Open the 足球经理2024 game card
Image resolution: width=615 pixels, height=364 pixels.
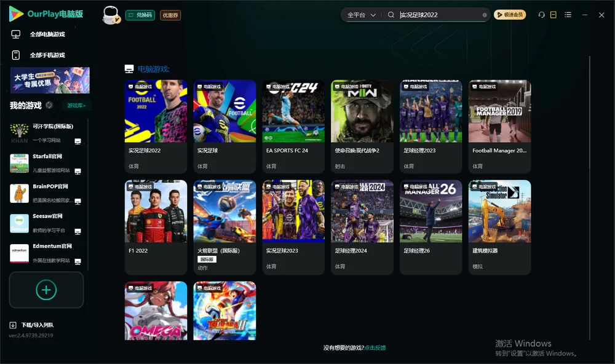point(362,227)
